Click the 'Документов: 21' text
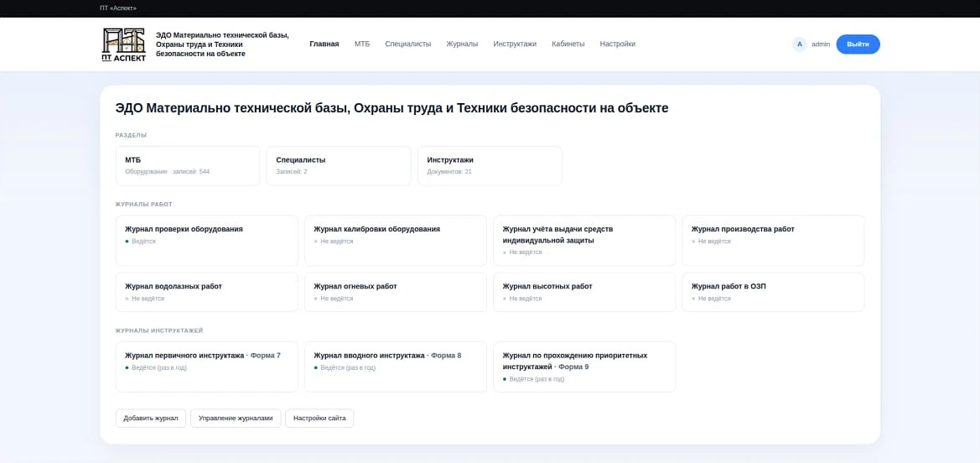 click(x=449, y=171)
